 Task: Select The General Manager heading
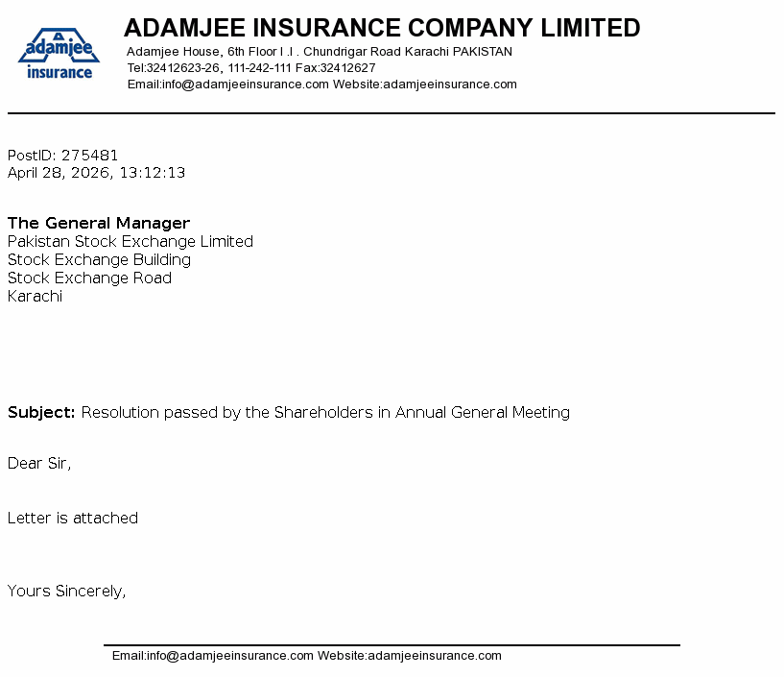point(99,223)
